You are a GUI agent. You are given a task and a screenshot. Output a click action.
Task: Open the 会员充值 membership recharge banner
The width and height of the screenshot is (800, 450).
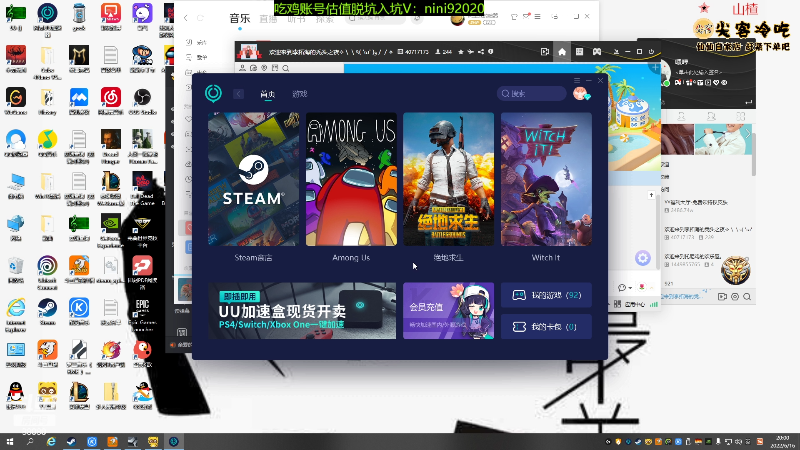[448, 311]
